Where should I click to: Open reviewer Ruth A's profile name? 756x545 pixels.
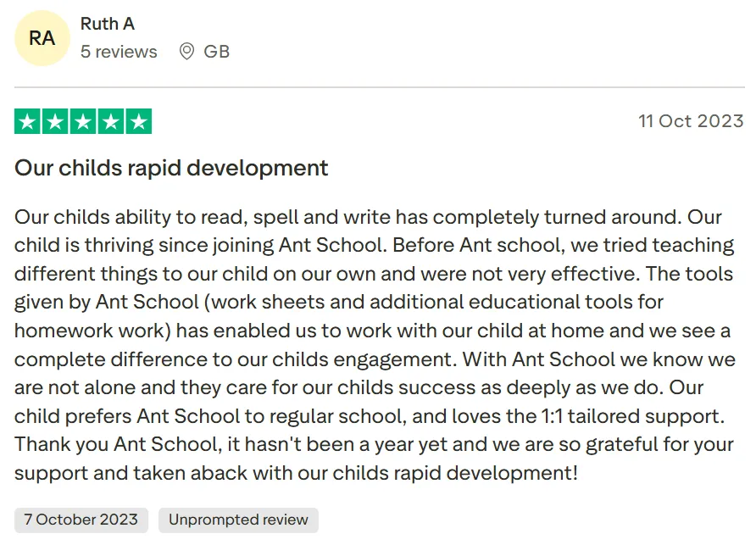[x=108, y=24]
